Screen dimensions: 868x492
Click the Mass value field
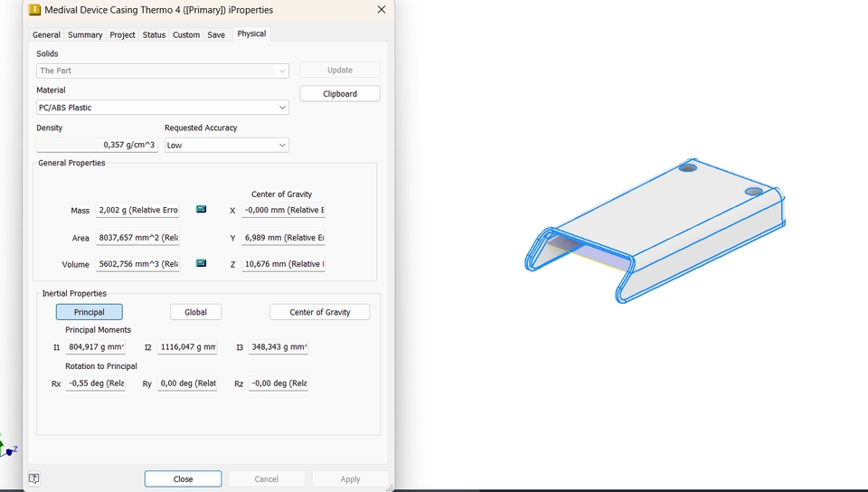pos(137,211)
